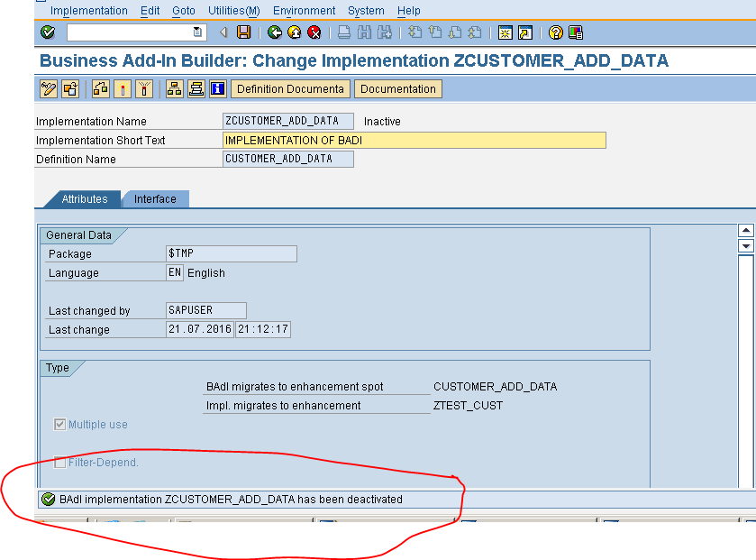Open the command field history dropdown
The width and height of the screenshot is (756, 560).
196,32
